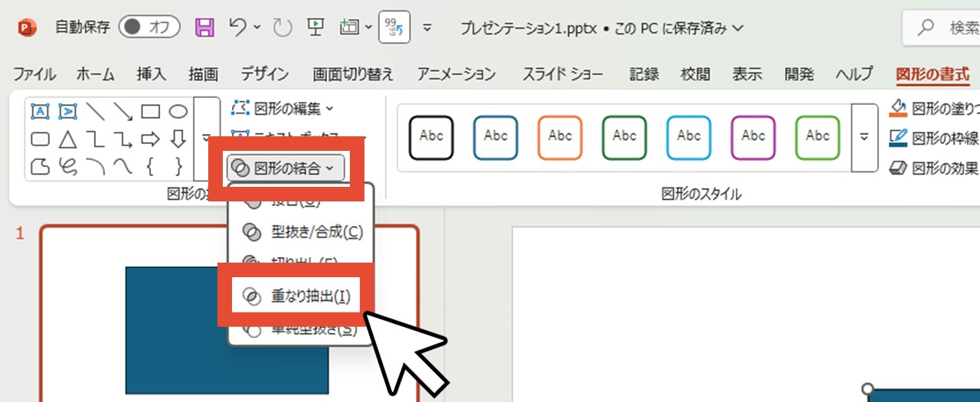980x402 pixels.
Task: Apply the dark green outline Abc style
Action: pyautogui.click(x=625, y=137)
